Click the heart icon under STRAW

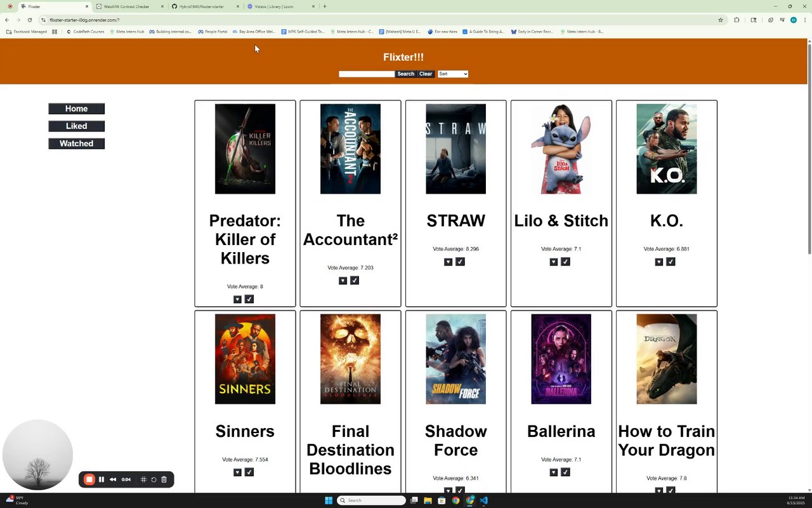(x=448, y=262)
